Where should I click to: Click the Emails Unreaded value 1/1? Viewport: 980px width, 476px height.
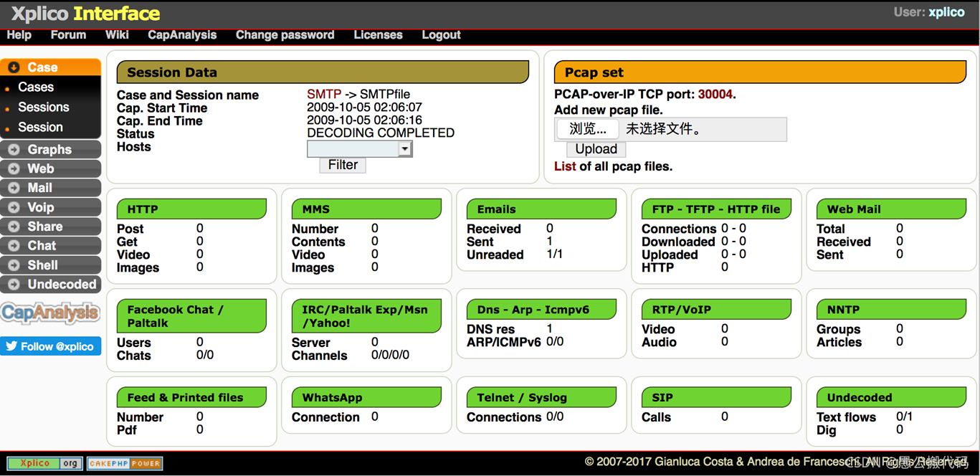(555, 254)
